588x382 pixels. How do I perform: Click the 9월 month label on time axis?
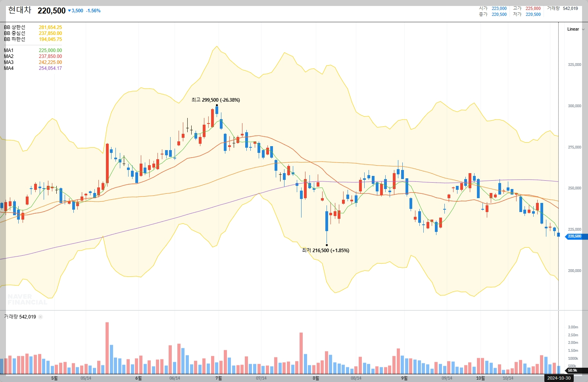click(x=404, y=378)
